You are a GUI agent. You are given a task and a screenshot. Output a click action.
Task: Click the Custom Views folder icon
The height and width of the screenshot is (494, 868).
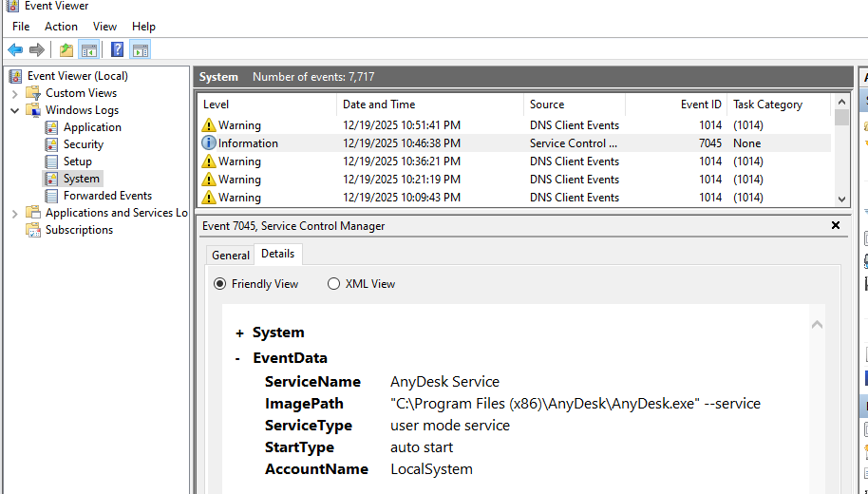[33, 93]
